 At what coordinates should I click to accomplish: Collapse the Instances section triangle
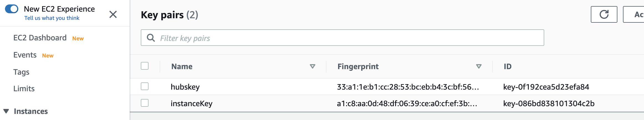tap(6, 111)
